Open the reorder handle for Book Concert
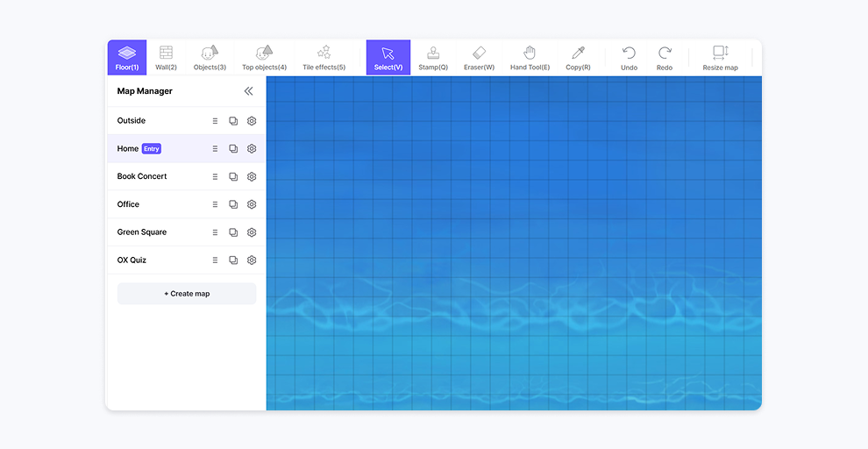This screenshot has width=868, height=449. click(x=216, y=176)
